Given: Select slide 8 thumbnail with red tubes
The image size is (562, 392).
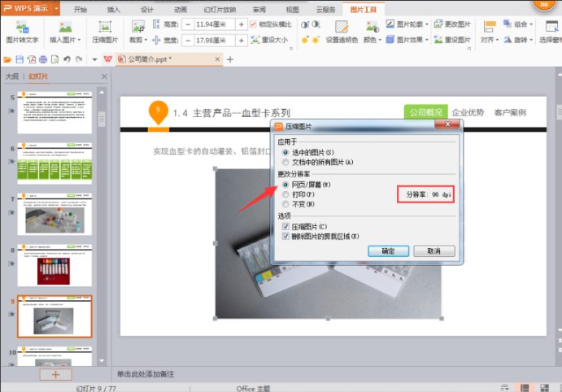Looking at the screenshot, I should (x=54, y=265).
